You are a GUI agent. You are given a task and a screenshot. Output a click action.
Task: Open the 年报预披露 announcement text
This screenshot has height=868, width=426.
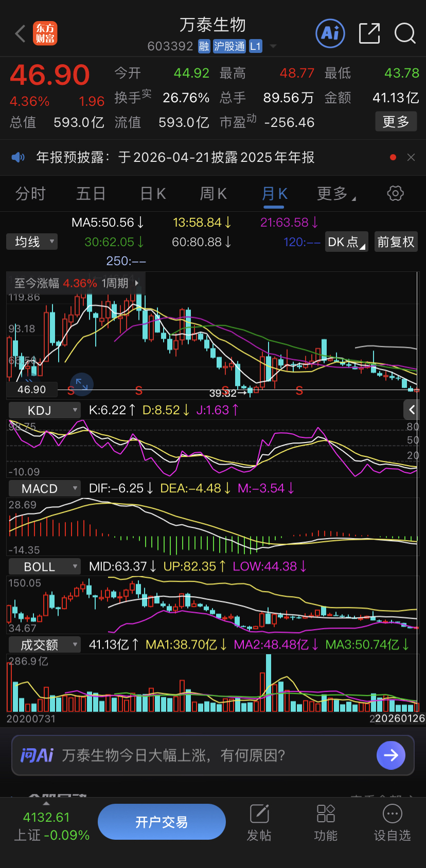click(x=175, y=157)
